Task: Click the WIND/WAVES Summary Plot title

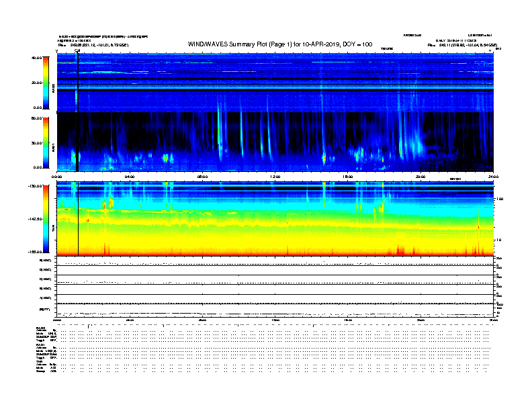Action: click(280, 44)
